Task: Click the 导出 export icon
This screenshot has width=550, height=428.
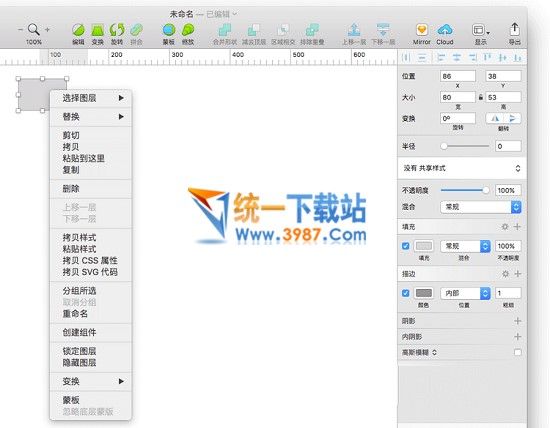Action: tap(515, 29)
